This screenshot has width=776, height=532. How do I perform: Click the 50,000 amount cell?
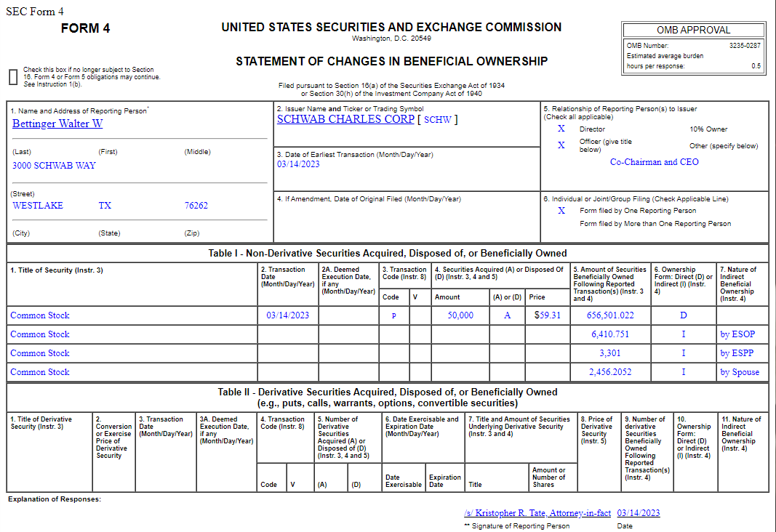(460, 315)
